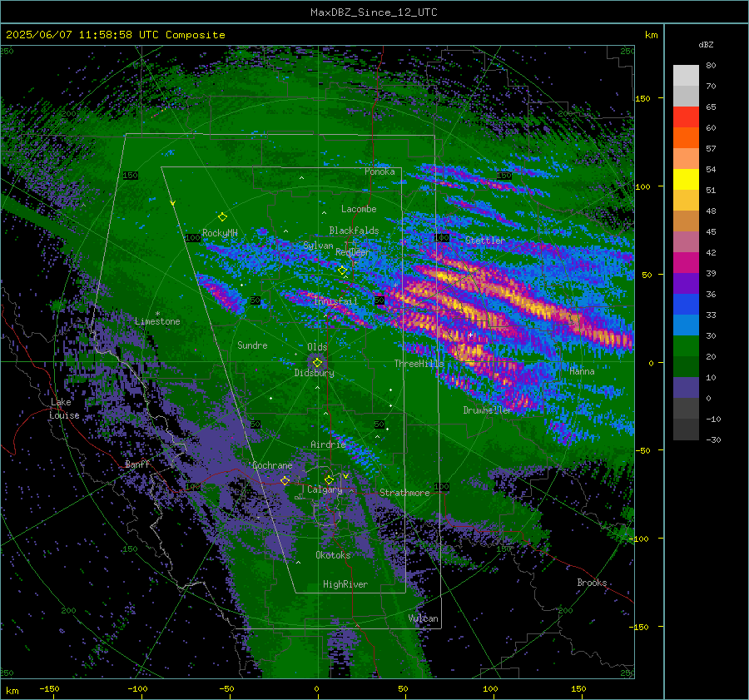Select the Cochrane label
The width and height of the screenshot is (749, 700).
click(272, 465)
